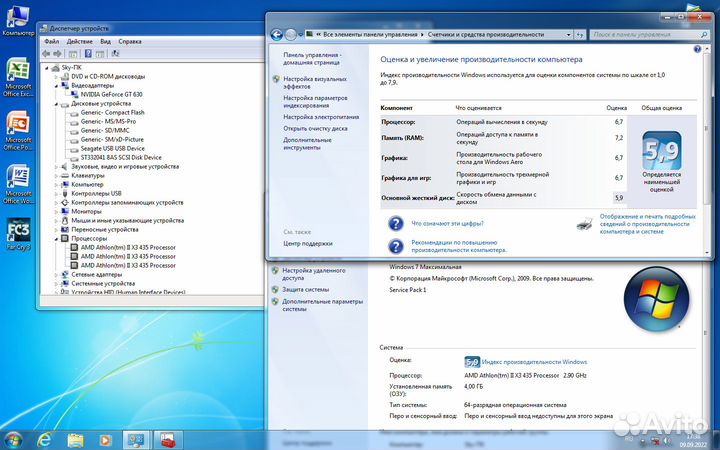Screen dimensions: 720x450
Task: Click the printer icon beside Отображение и печать
Action: tap(584, 224)
